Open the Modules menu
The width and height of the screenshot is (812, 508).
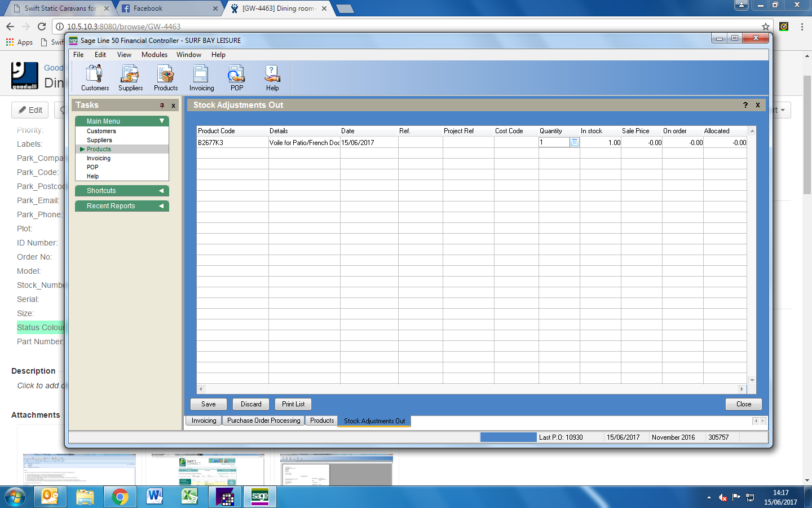pos(155,55)
